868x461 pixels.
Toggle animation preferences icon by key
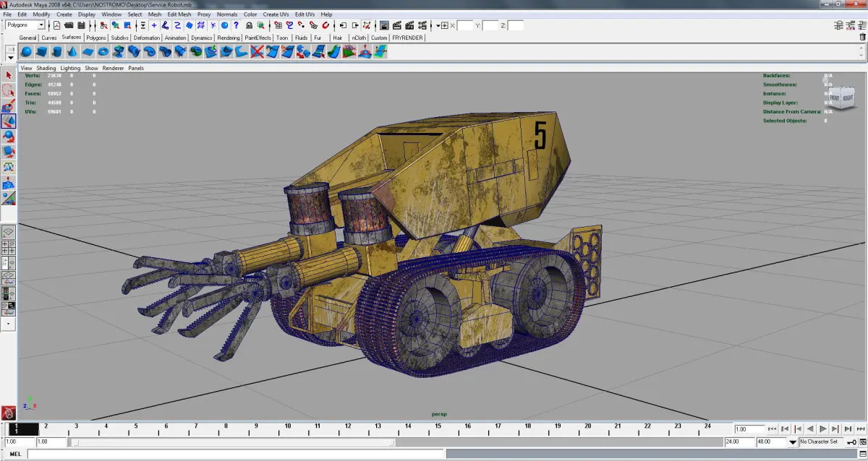click(863, 441)
